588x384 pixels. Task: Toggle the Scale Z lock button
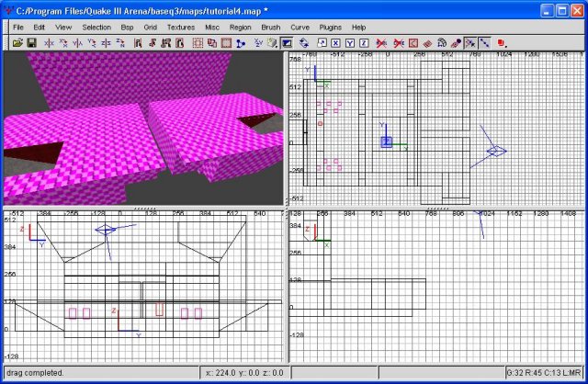pos(364,43)
